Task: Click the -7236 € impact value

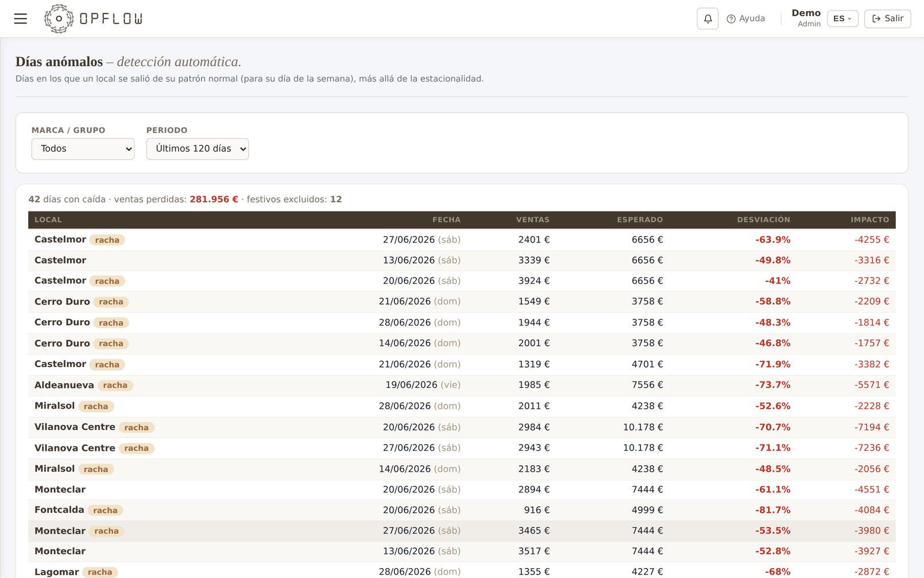Action: [x=871, y=448]
